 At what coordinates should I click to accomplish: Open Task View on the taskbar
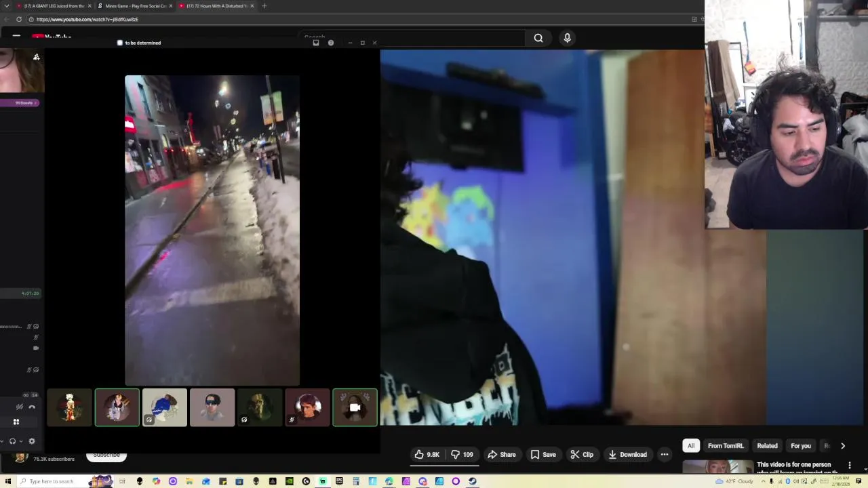[x=123, y=481]
